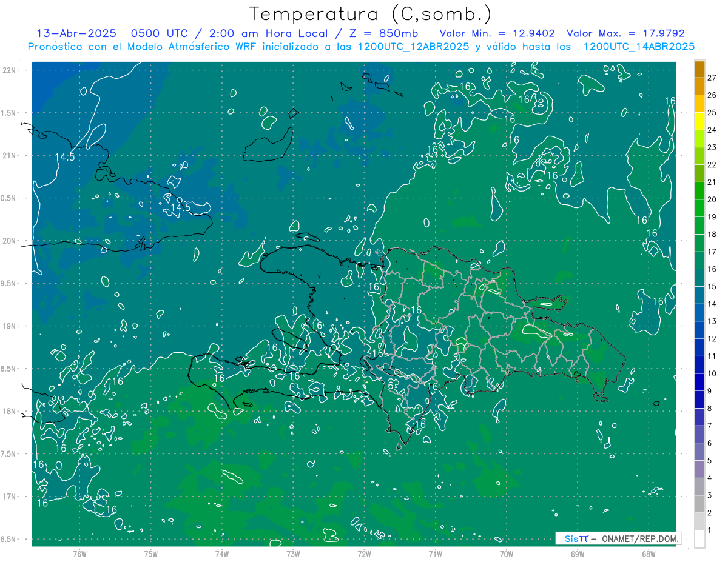728x562 pixels.
Task: Click the "72W" longitude axis label
Action: [x=364, y=554]
